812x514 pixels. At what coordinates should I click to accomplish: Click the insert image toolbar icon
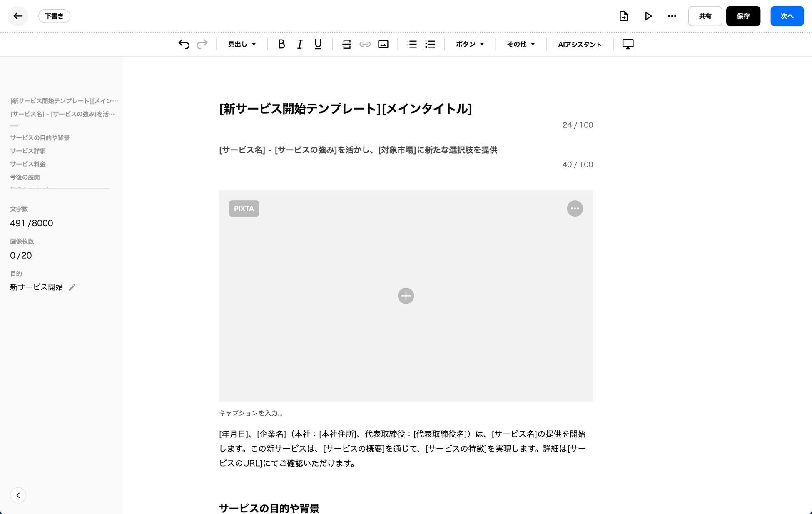pyautogui.click(x=383, y=44)
